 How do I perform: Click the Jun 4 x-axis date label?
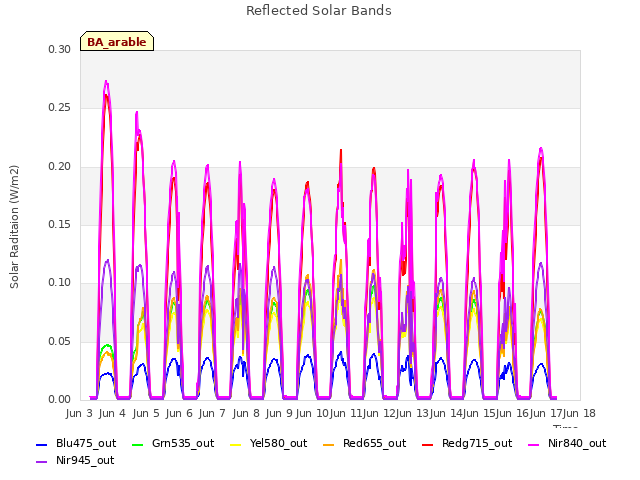coord(112,413)
